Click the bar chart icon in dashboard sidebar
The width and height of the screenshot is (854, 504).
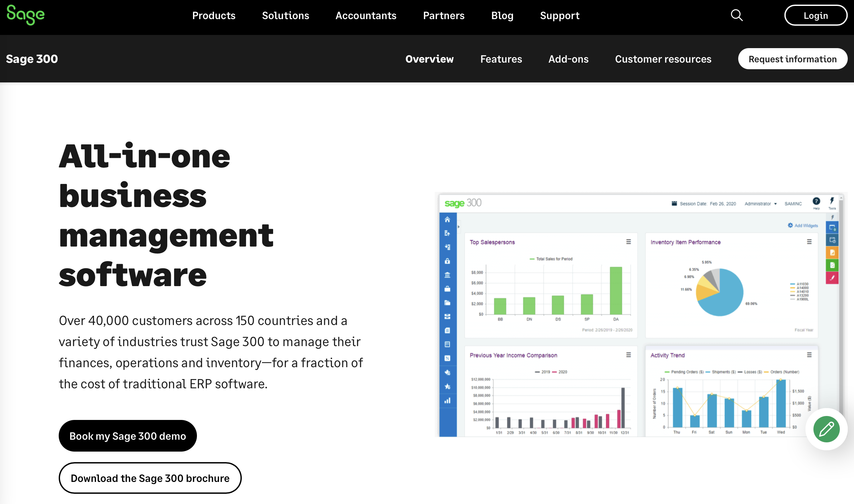pos(448,401)
